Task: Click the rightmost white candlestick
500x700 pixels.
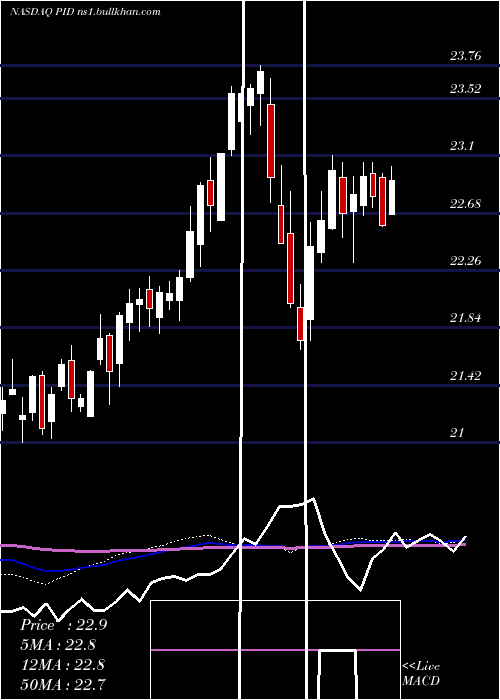Action: pos(392,197)
